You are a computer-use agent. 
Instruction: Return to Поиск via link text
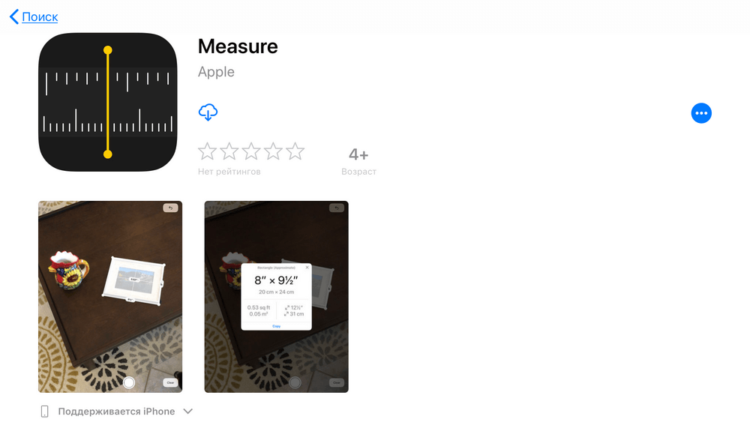coord(40,17)
